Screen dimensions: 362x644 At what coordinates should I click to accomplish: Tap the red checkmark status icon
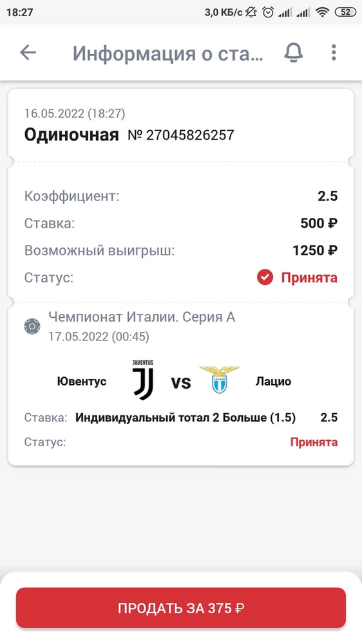(265, 278)
